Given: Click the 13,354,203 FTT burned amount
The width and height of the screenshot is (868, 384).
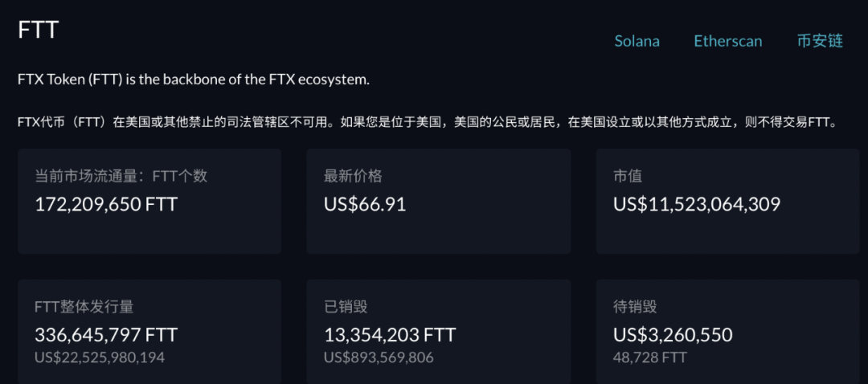Looking at the screenshot, I should click(x=390, y=335).
